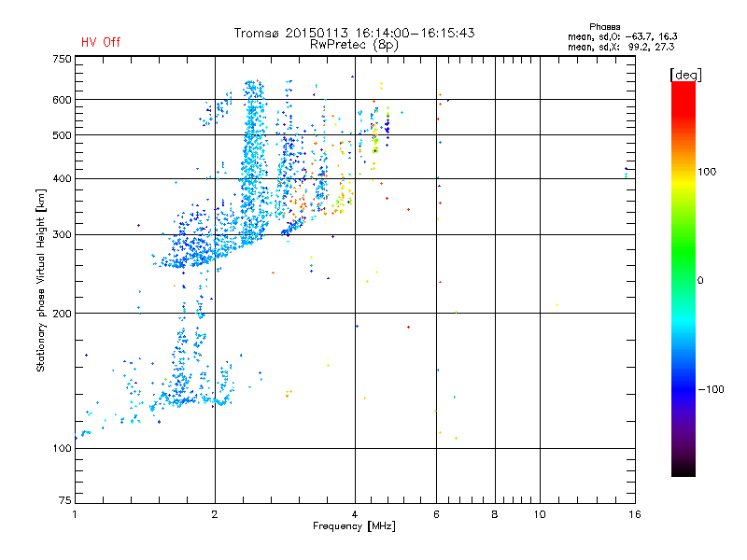Click the 'RwPretec (8p)' subtitle
The height and width of the screenshot is (560, 747).
(x=354, y=45)
